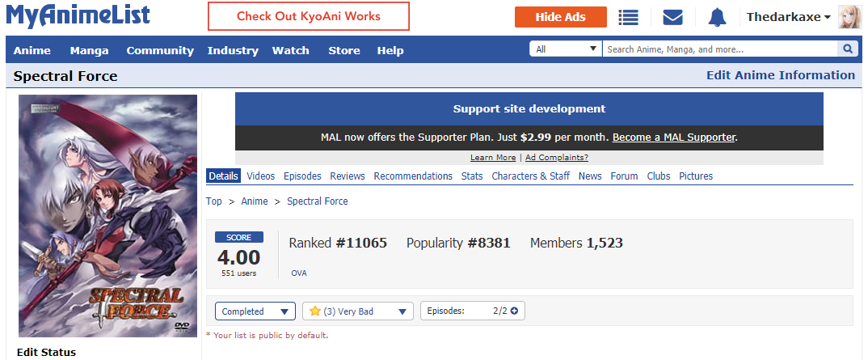Click the Hide Ads button
Image resolution: width=868 pixels, height=360 pixels.
(x=561, y=17)
